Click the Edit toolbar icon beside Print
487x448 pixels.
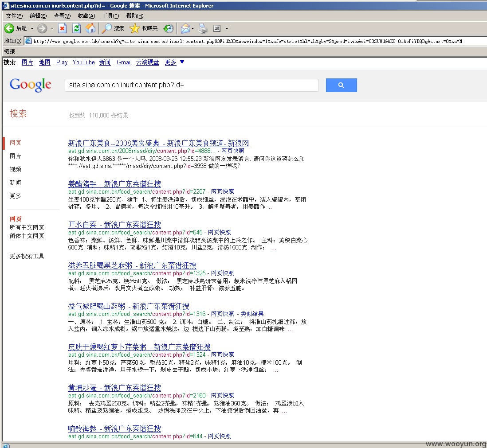(x=217, y=28)
